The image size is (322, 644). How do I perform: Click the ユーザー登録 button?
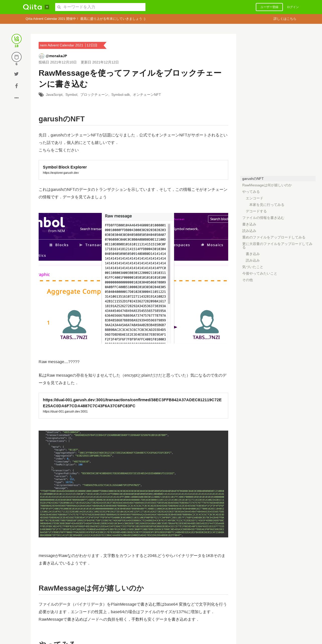pyautogui.click(x=269, y=7)
